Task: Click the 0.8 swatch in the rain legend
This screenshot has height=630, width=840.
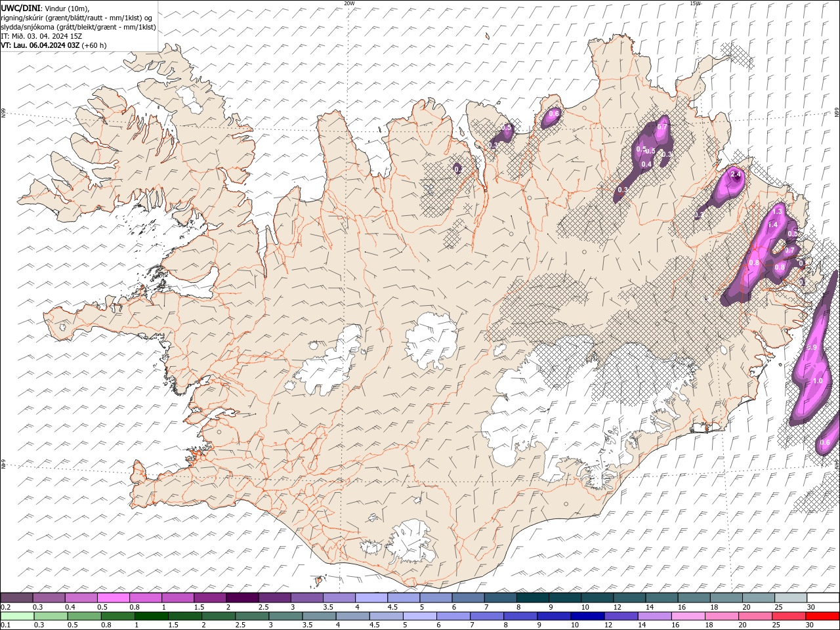Action: (x=117, y=616)
